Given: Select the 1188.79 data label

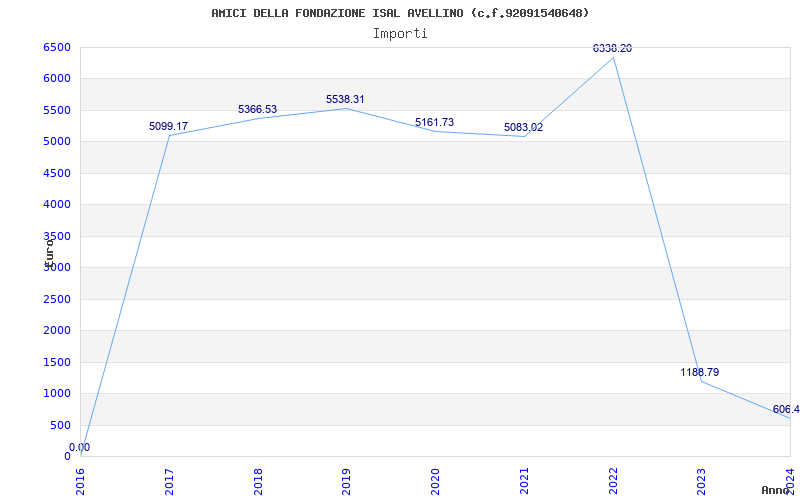Looking at the screenshot, I should [x=699, y=372].
